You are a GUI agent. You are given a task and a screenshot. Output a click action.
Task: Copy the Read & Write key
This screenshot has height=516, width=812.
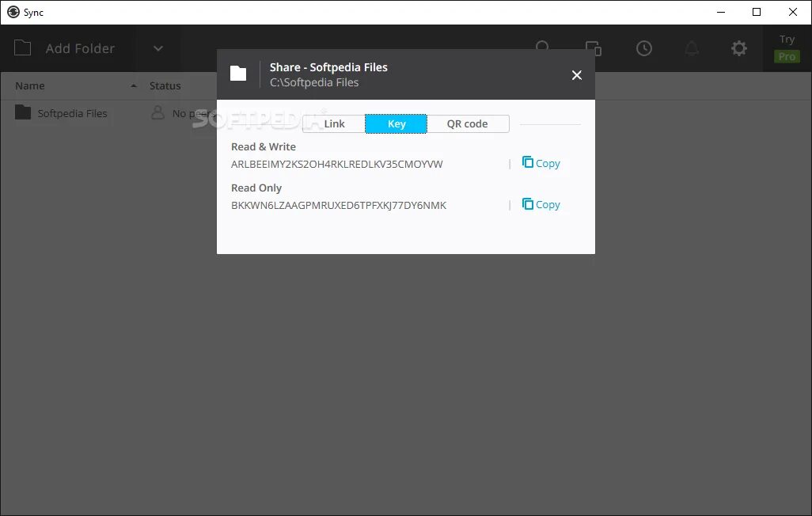[541, 163]
